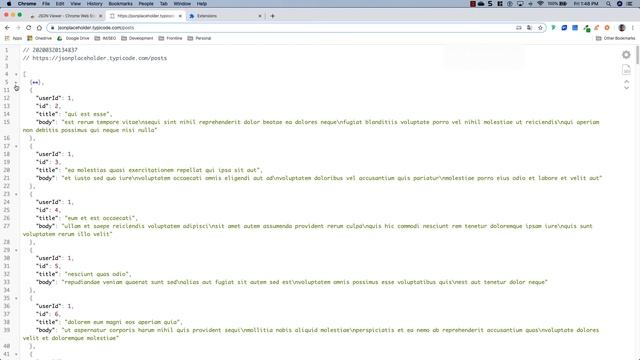This screenshot has width=640, height=360.
Task: Bookmark this page with the star icon
Action: tap(540, 28)
